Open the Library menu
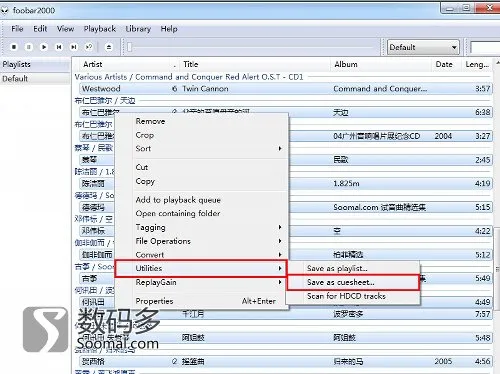The height and width of the screenshot is (374, 500). coord(138,29)
